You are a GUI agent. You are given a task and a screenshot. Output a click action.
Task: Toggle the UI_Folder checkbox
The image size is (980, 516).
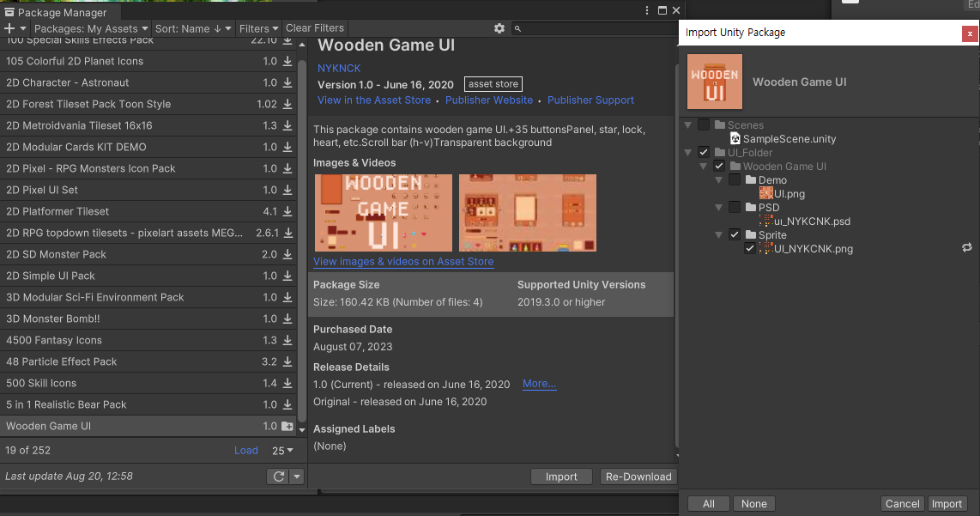pyautogui.click(x=704, y=152)
